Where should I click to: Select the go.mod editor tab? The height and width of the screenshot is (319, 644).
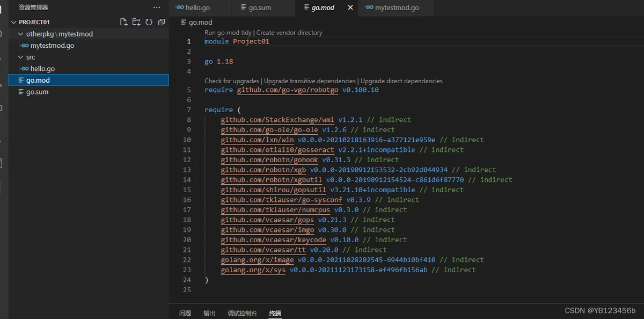(323, 8)
